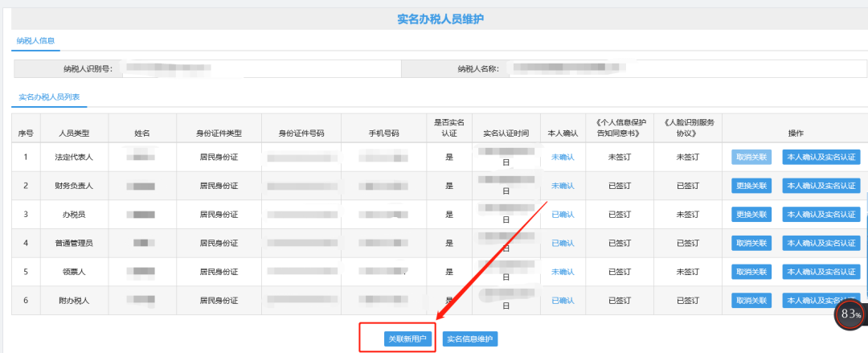Viewport: 868px width, 353px height.
Task: Click 更换关联 for 办税员 row
Action: [751, 215]
